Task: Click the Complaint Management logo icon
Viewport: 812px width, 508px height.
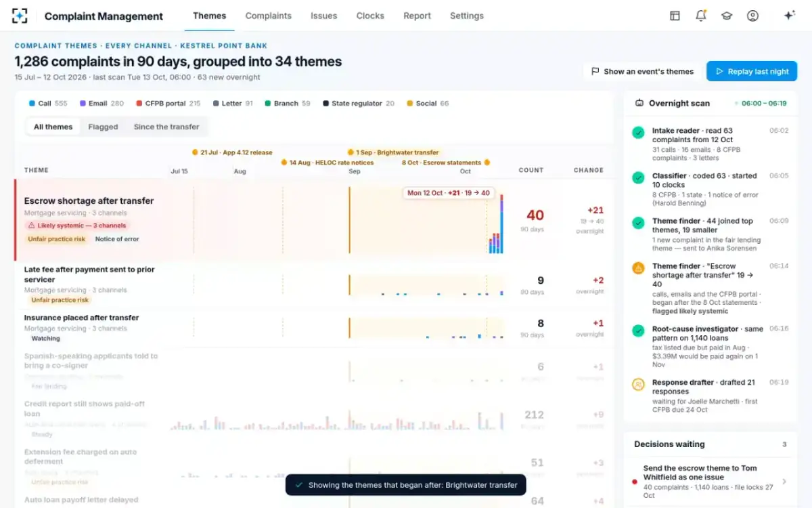Action: point(20,16)
